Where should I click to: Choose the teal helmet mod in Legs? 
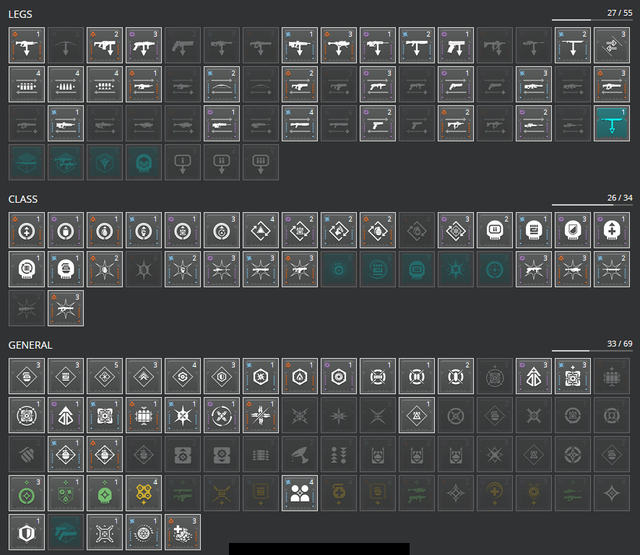(144, 162)
